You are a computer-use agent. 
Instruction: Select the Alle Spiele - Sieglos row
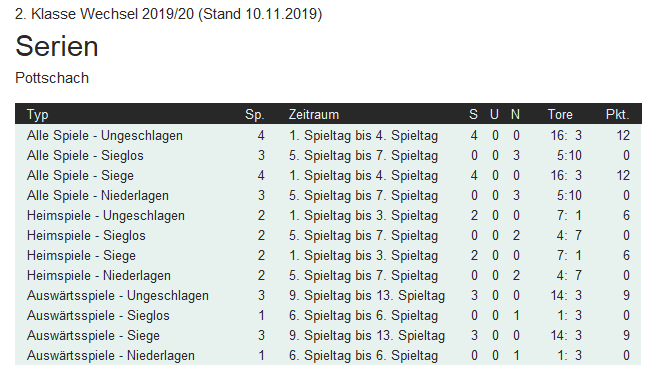click(328, 156)
